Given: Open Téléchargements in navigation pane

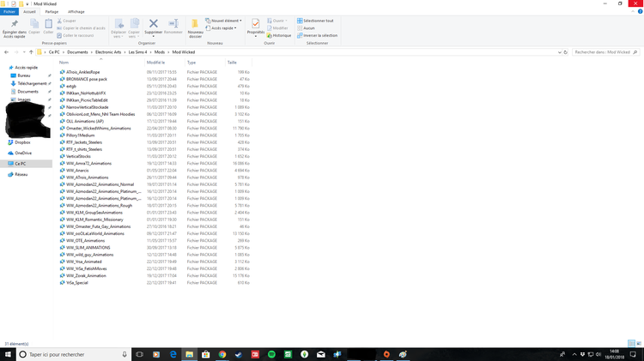Looking at the screenshot, I should [32, 83].
